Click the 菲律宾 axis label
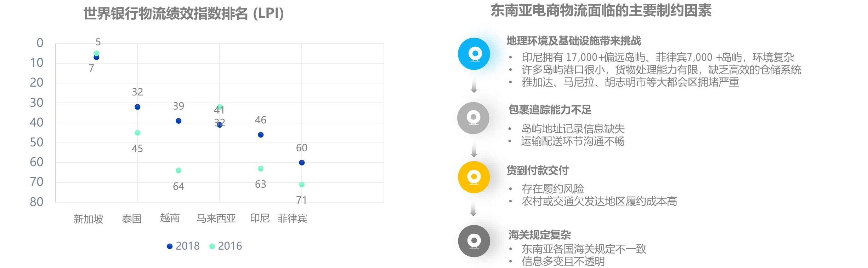The image size is (868, 268). [292, 219]
